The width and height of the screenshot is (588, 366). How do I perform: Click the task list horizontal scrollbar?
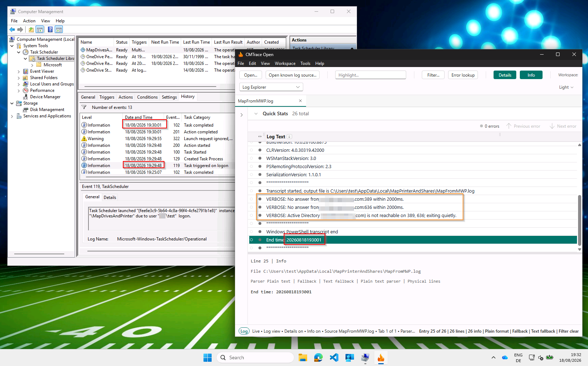tap(150, 86)
